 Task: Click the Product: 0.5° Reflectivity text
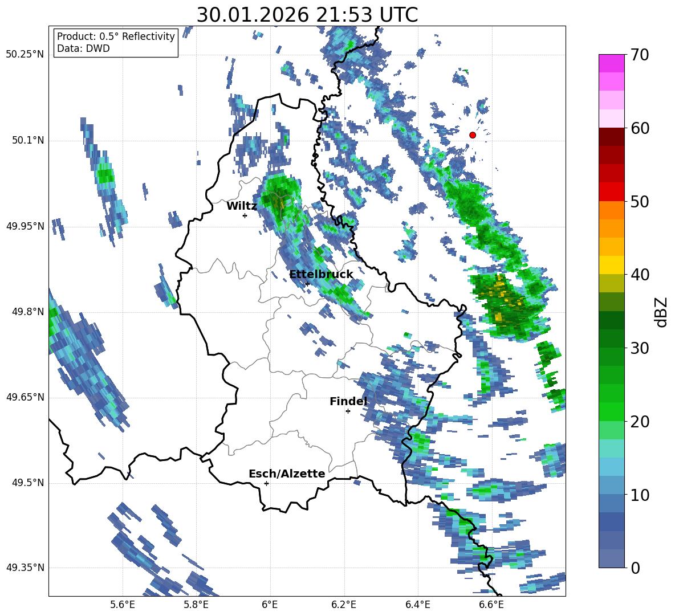[x=116, y=36]
